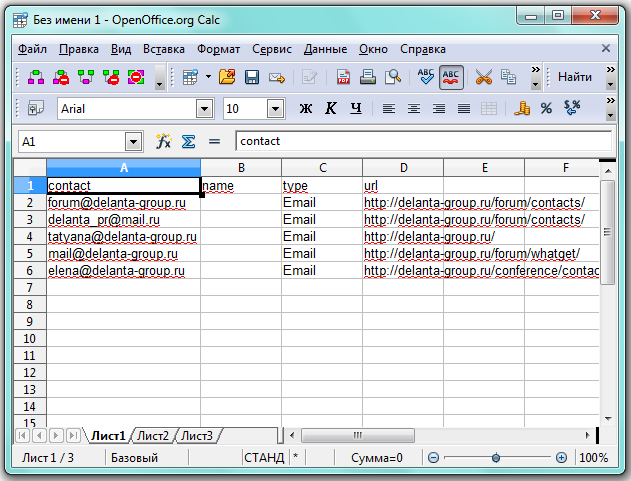This screenshot has width=631, height=481.
Task: Run the spelling check icon
Action: 425,77
